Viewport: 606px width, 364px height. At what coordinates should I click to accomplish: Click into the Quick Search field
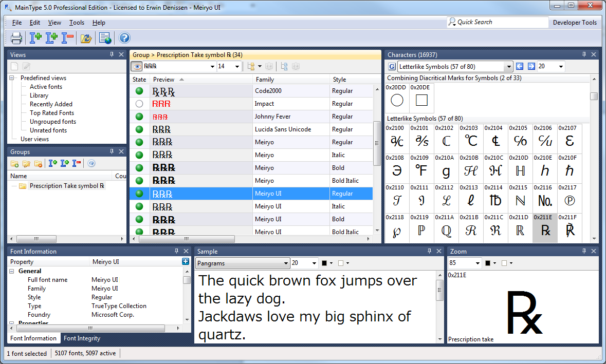click(498, 22)
